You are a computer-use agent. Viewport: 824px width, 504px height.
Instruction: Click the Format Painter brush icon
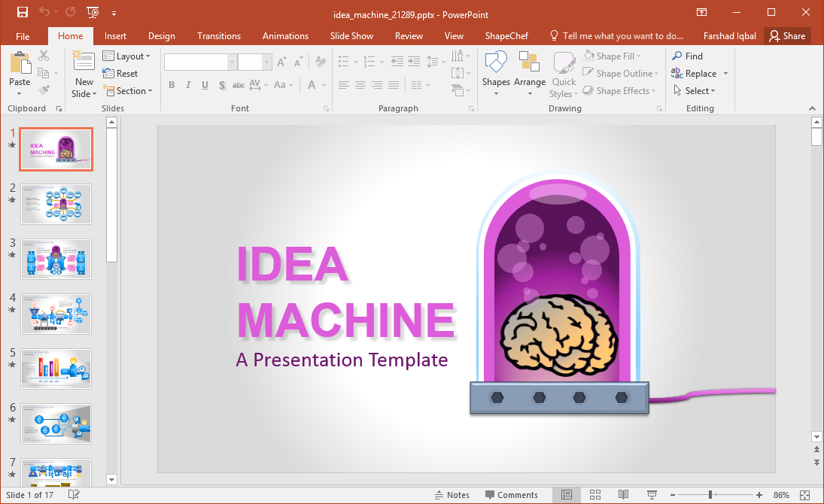pyautogui.click(x=44, y=90)
